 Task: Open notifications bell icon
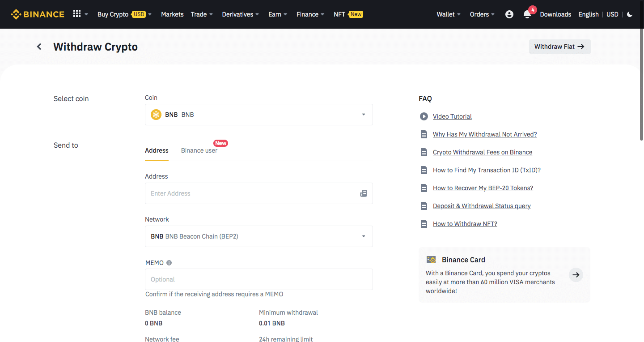527,14
